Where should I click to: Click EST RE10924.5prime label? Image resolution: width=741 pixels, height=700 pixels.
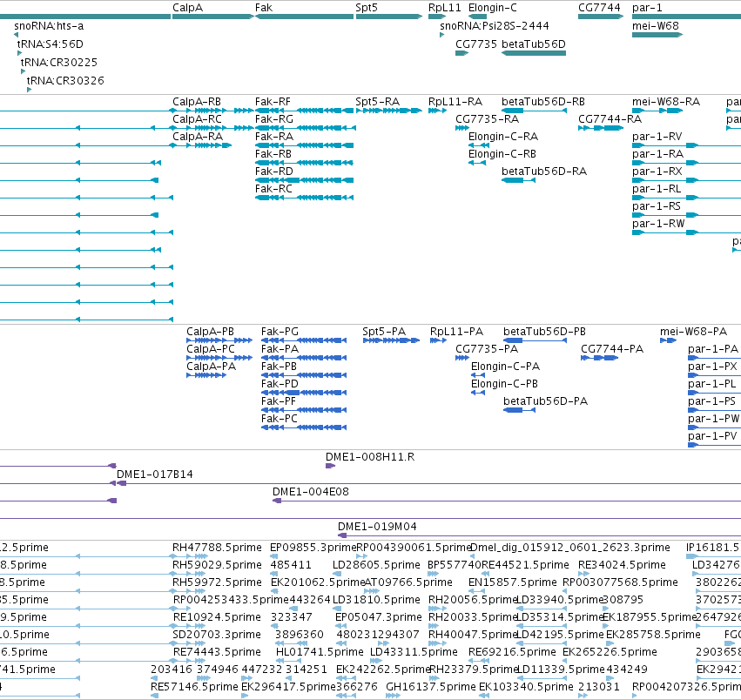click(217, 617)
